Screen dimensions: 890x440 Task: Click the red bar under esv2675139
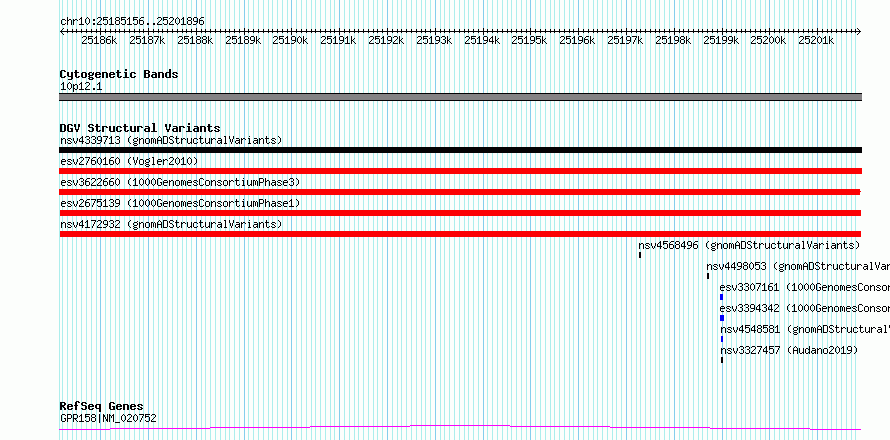tap(460, 213)
